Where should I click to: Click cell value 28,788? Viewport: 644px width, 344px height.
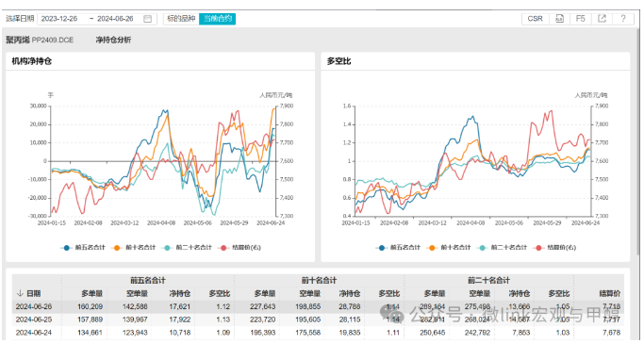tap(350, 306)
